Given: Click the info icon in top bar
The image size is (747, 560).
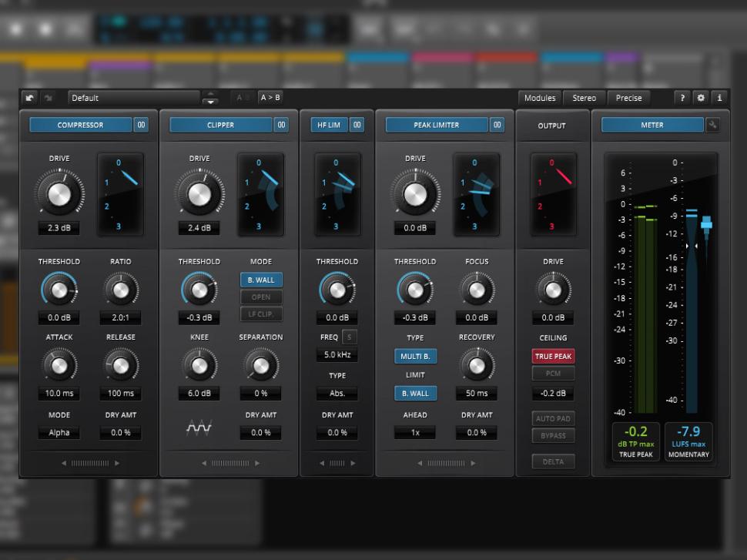Looking at the screenshot, I should 719,98.
